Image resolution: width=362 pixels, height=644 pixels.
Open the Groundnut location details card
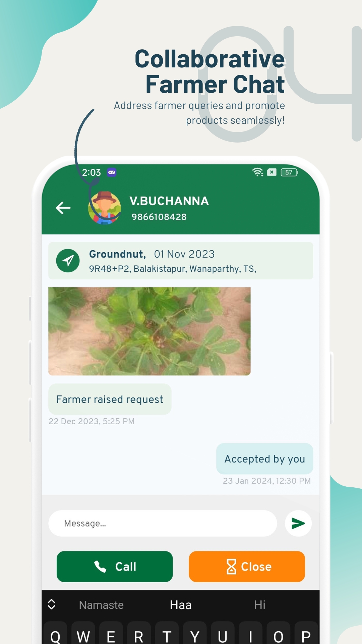pyautogui.click(x=181, y=261)
